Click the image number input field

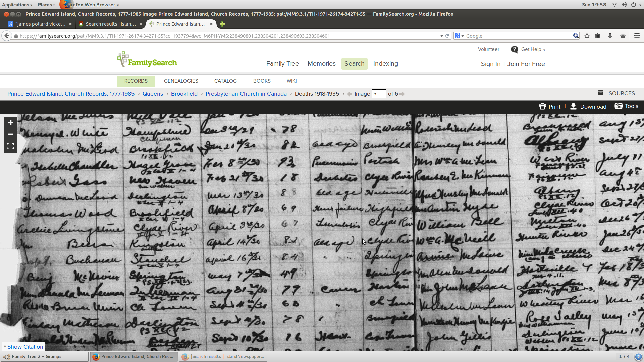[379, 94]
